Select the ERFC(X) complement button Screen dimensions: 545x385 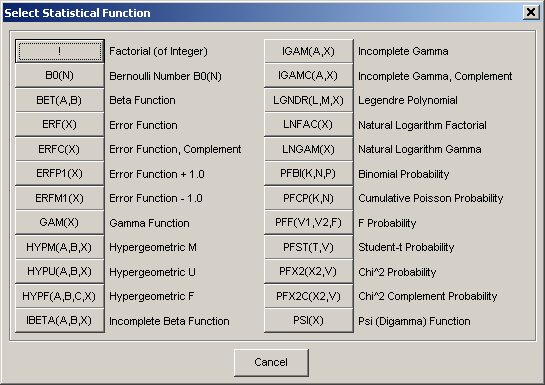pos(59,149)
